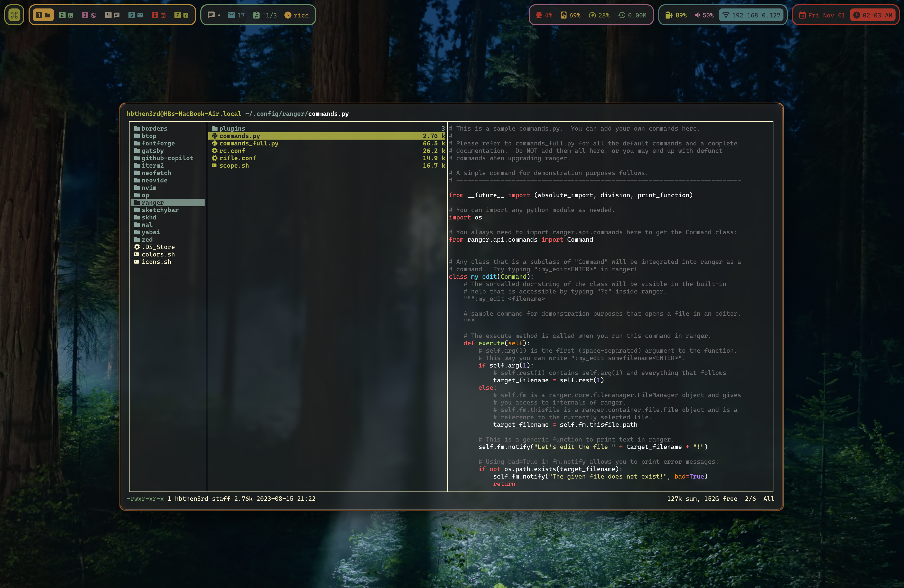Select the gatsby folder
The width and height of the screenshot is (904, 588).
(x=168, y=151)
